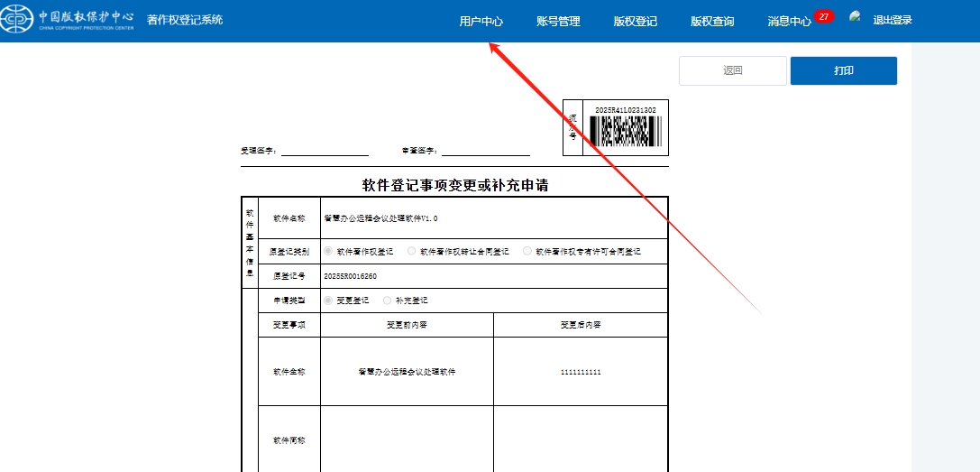This screenshot has width=980, height=472.
Task: Select 软件著作权转让合同登记 radio option
Action: (x=412, y=252)
